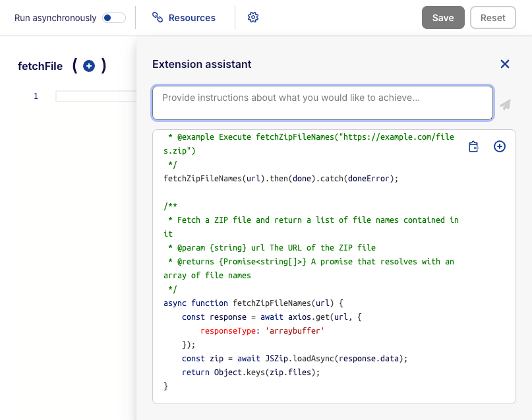
Task: Click line number 1 in the editor gutter
Action: (36, 96)
